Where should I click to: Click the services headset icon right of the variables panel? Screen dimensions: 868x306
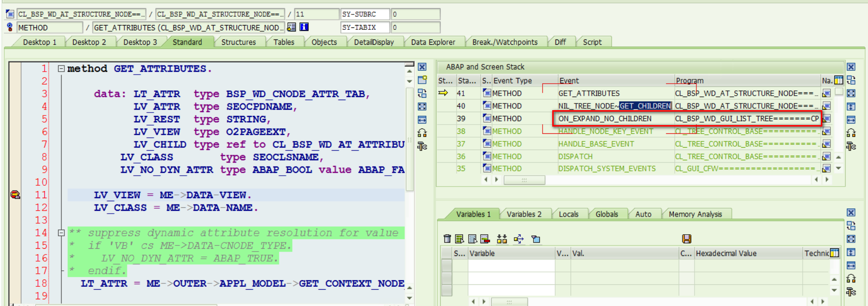(851, 279)
